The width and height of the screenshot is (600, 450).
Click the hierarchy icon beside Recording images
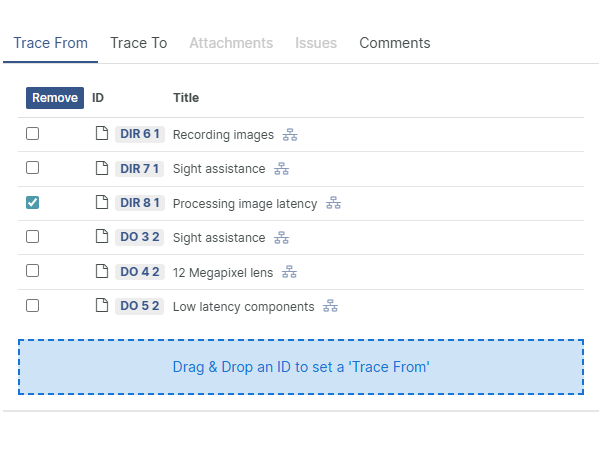click(291, 134)
